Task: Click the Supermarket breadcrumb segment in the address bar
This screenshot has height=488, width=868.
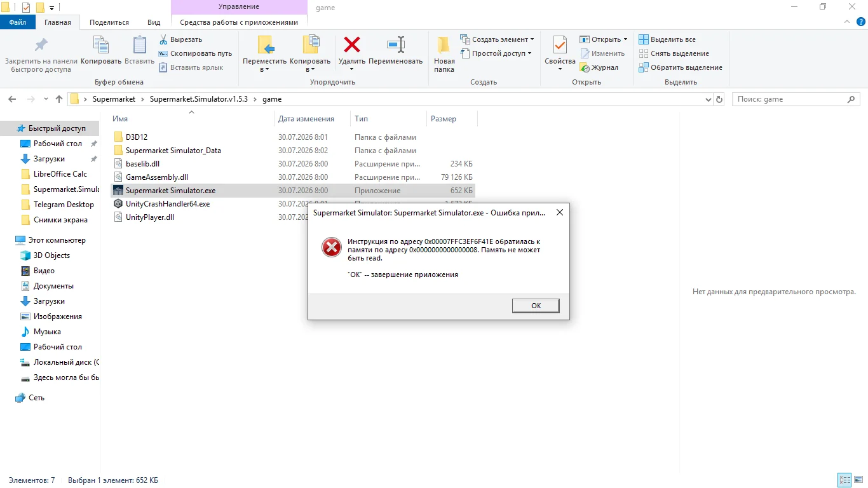Action: (x=114, y=99)
